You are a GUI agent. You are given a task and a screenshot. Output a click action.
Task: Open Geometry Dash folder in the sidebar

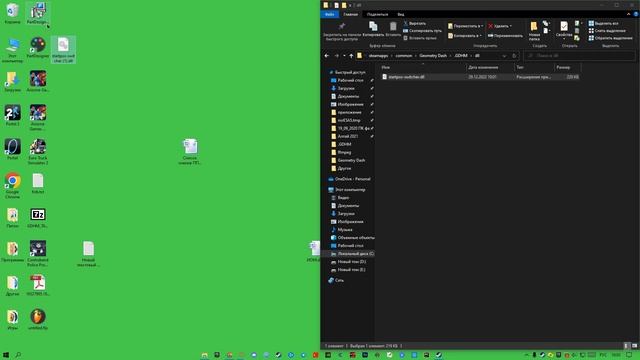(x=351, y=160)
